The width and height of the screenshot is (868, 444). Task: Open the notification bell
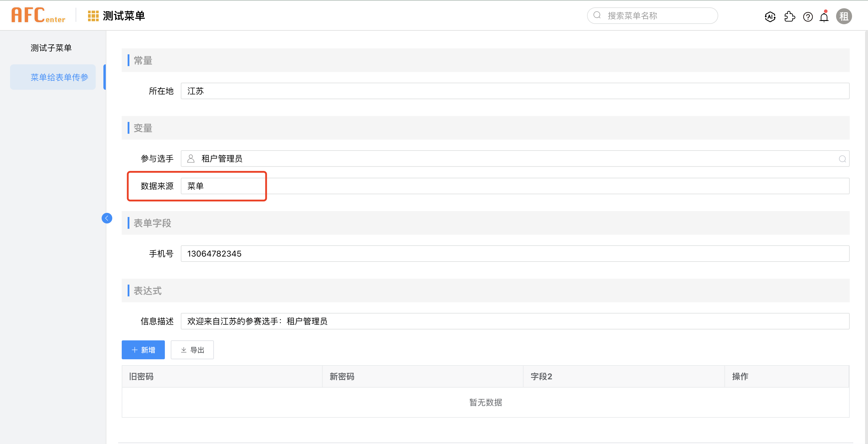pyautogui.click(x=824, y=17)
